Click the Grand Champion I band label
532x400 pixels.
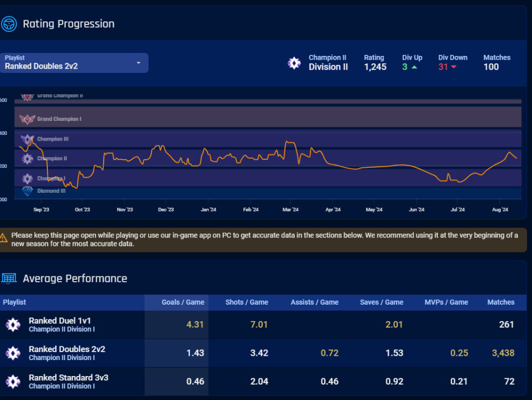click(x=60, y=119)
